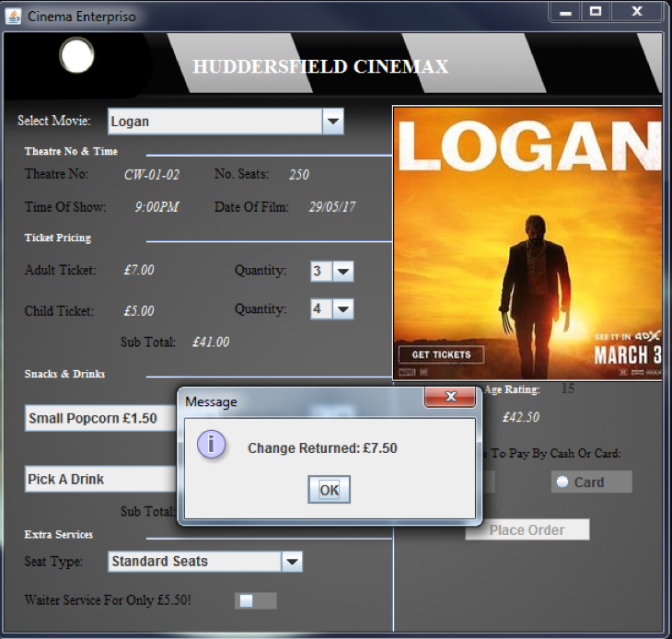Click the information icon in Message dialog
This screenshot has height=639, width=672.
(211, 444)
